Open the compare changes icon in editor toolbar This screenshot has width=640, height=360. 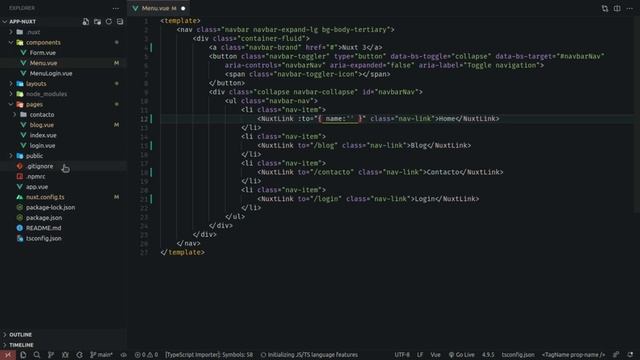click(x=604, y=8)
